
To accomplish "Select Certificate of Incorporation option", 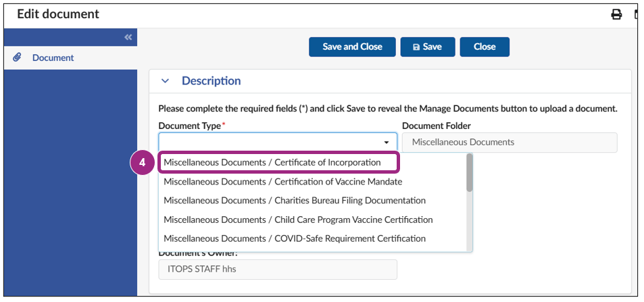I will tap(272, 163).
